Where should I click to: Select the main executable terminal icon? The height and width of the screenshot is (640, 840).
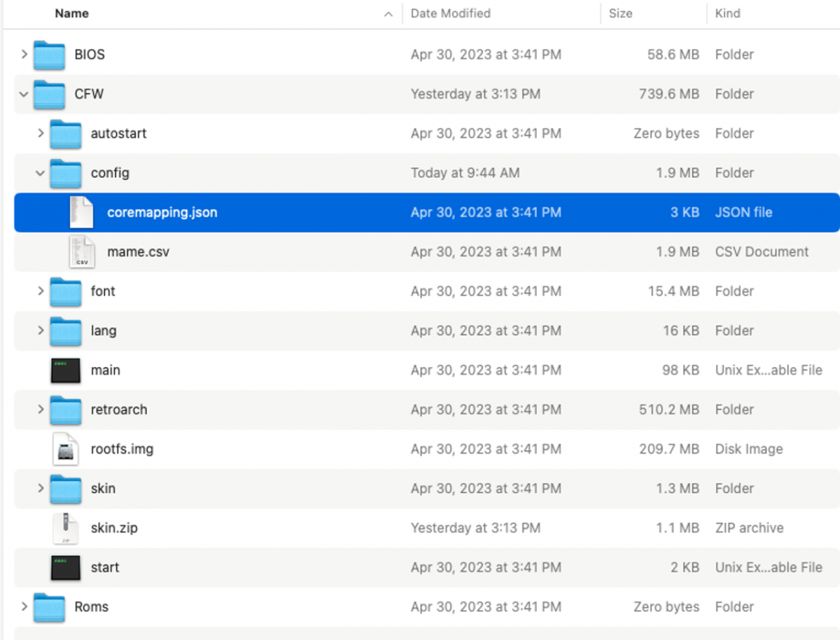click(66, 370)
